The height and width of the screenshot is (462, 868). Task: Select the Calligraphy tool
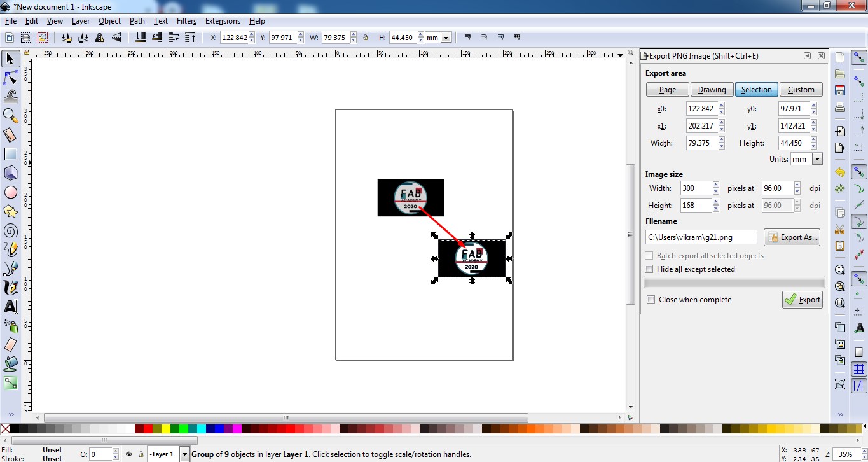pyautogui.click(x=10, y=288)
